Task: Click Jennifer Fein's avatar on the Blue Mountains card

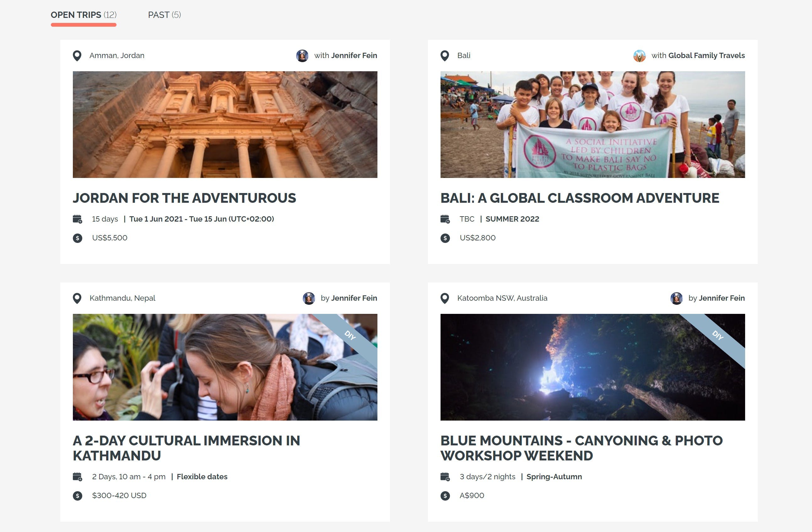Action: click(676, 298)
